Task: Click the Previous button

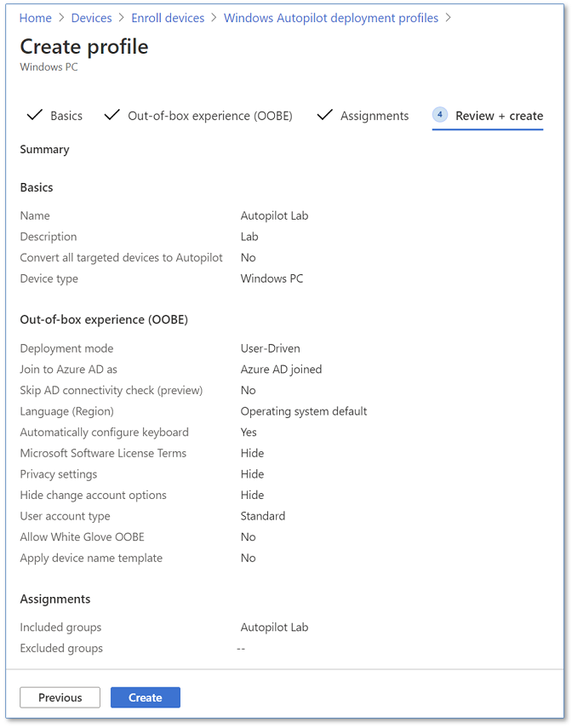Action: [60, 697]
